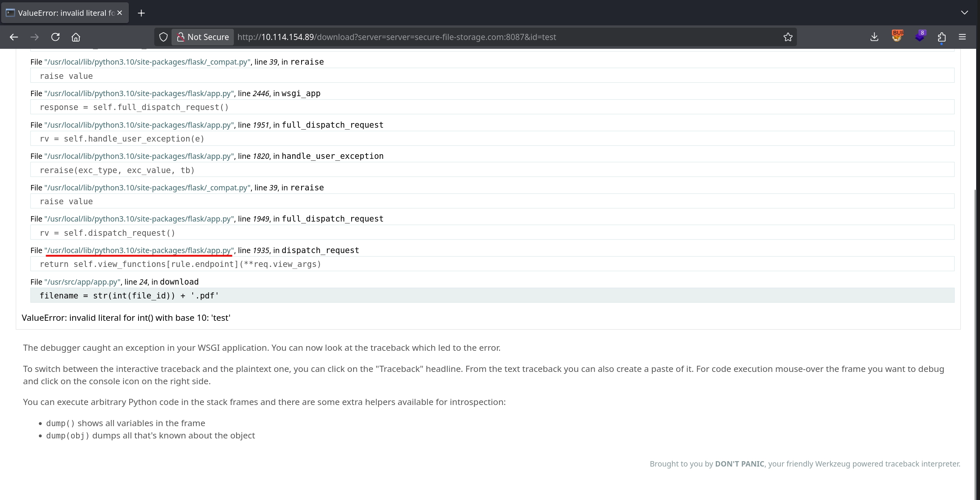Reload the current page

click(55, 37)
